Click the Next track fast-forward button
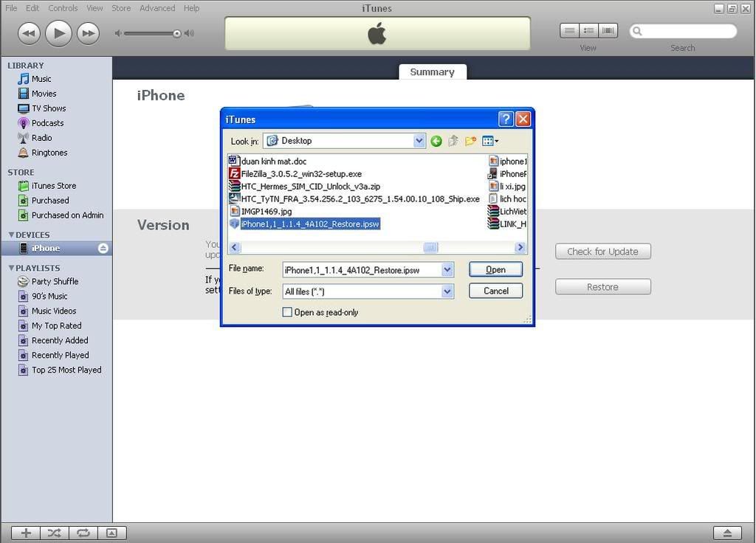The width and height of the screenshot is (756, 543). click(x=89, y=34)
